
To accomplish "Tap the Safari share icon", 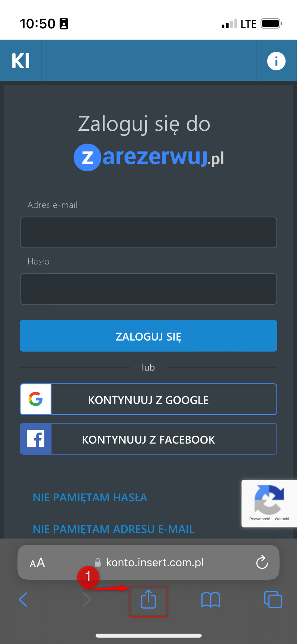I will (x=148, y=599).
